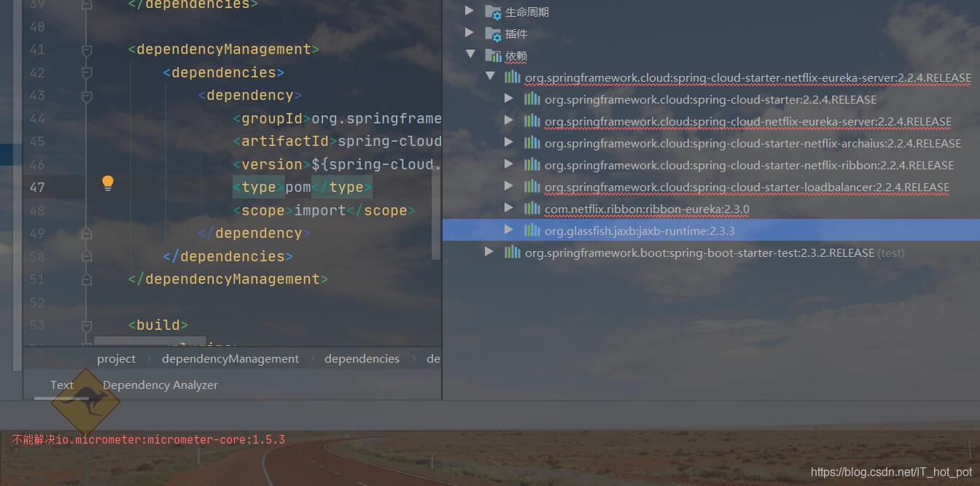Image resolution: width=980 pixels, height=486 pixels.
Task: Click library icon of spring-boot-starter-test
Action: click(x=513, y=252)
